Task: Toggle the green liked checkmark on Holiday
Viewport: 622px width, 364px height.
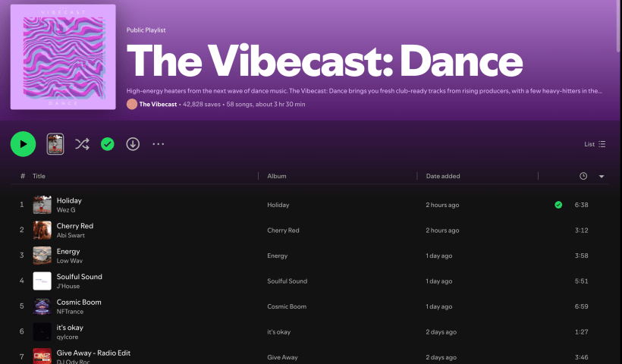Action: (558, 205)
